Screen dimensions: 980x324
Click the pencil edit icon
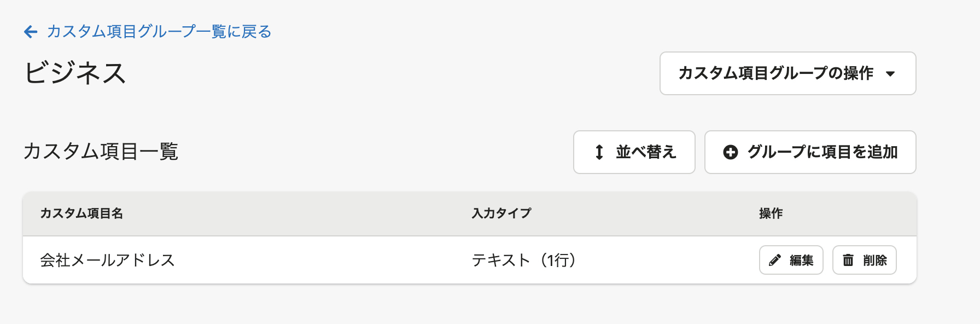[x=774, y=261]
